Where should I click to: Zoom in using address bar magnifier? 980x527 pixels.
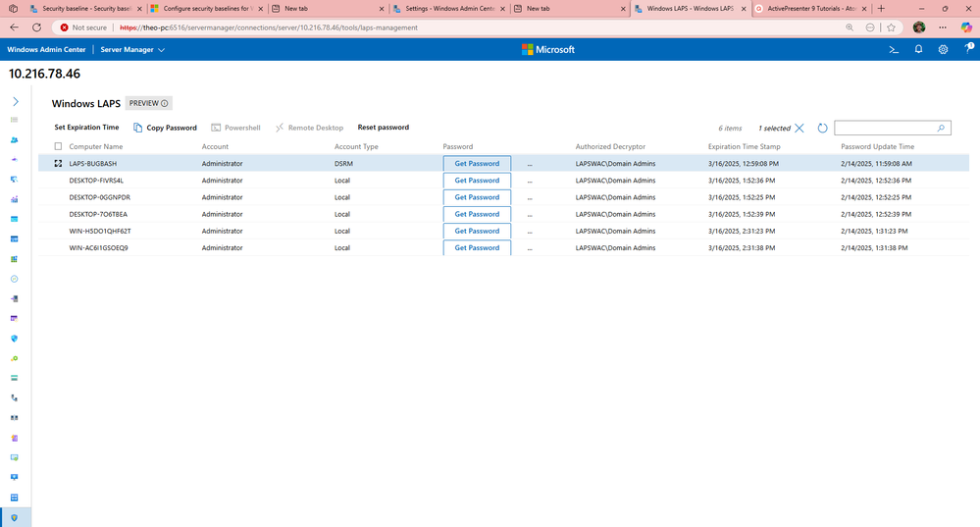850,27
